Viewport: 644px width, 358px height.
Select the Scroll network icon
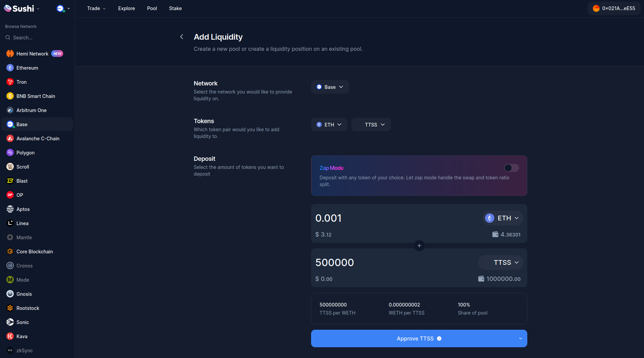tap(10, 167)
